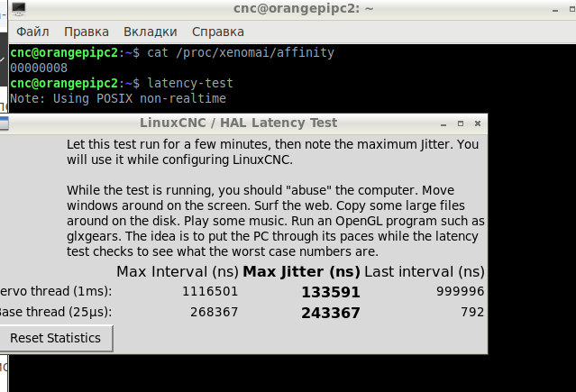Click the cnc@orangepipc2 terminal title text
576x392 pixels.
click(304, 8)
